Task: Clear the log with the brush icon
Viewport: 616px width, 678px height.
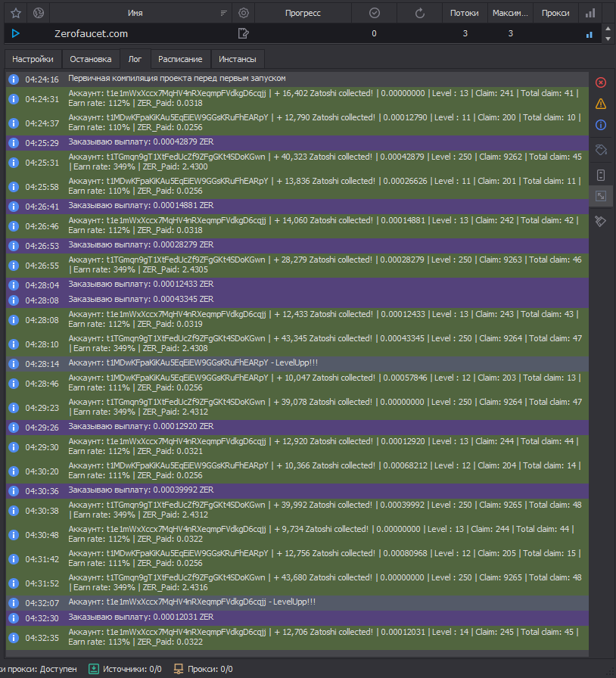Action: tap(601, 222)
